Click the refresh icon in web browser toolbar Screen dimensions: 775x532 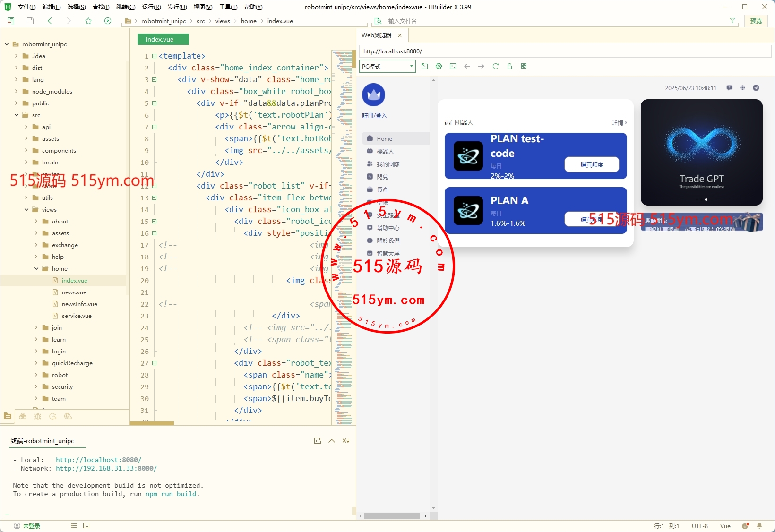(495, 66)
